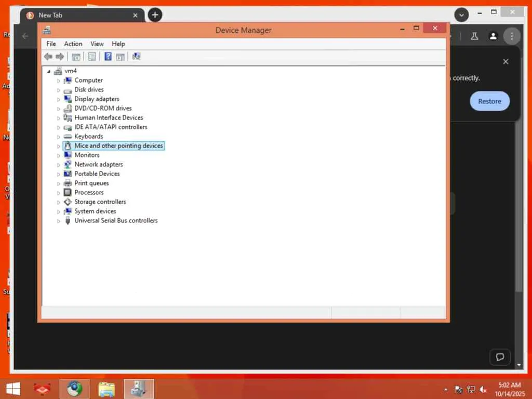Select the Portable Devices tree item
Screen dimensions: 532x399
(97, 174)
